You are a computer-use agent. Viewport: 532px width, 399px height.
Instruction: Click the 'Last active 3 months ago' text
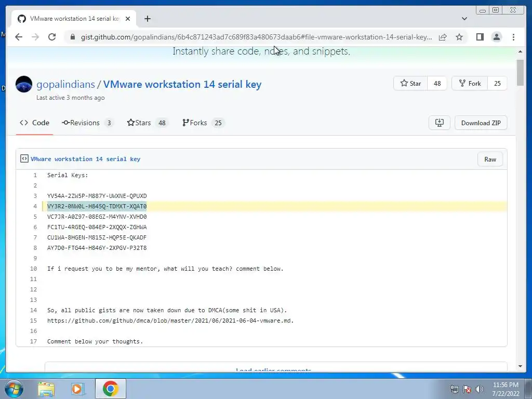tap(71, 98)
